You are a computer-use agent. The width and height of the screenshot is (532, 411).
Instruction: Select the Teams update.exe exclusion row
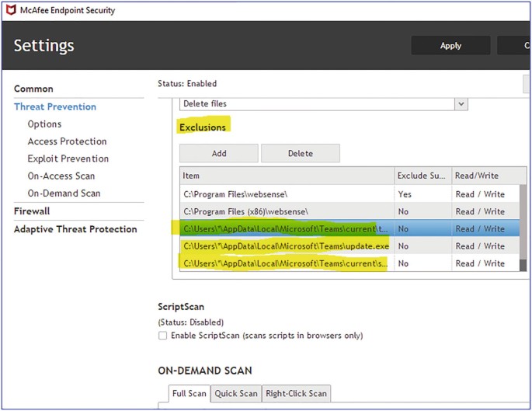point(286,246)
